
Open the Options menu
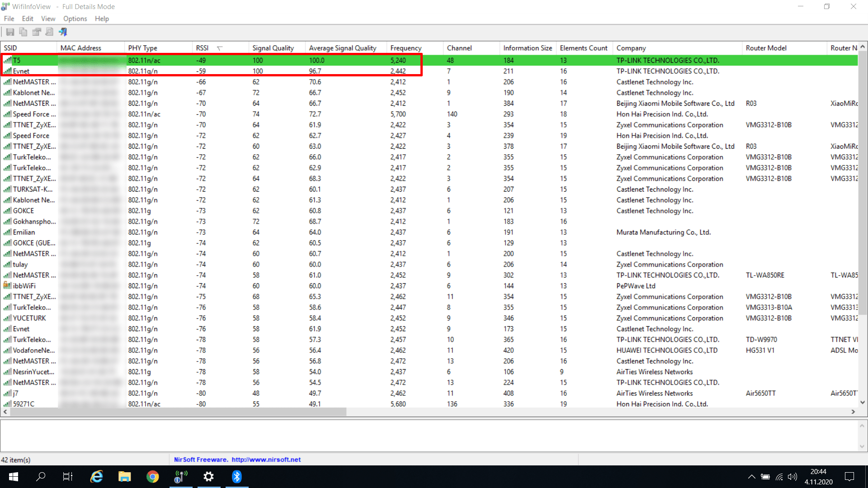75,19
